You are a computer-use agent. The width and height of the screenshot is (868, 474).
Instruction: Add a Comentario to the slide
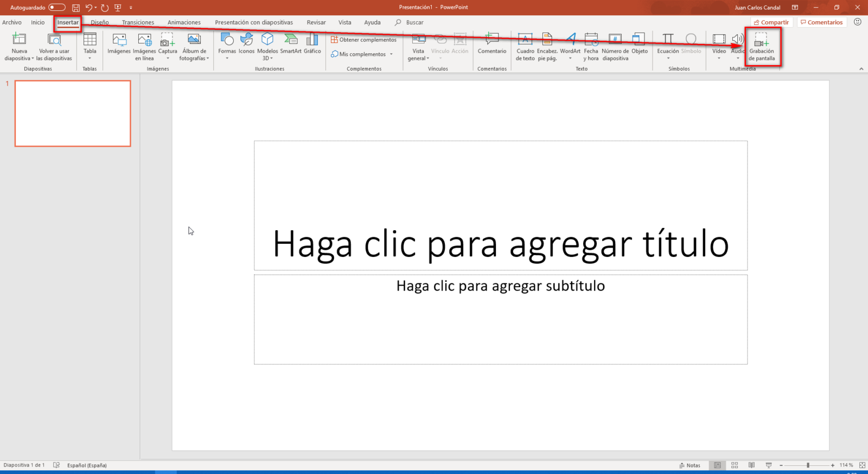click(x=492, y=43)
